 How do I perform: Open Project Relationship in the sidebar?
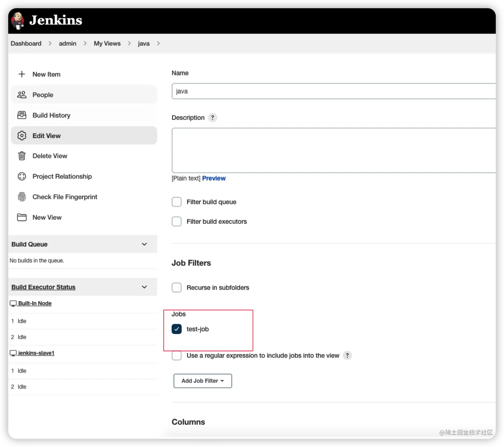click(84, 176)
